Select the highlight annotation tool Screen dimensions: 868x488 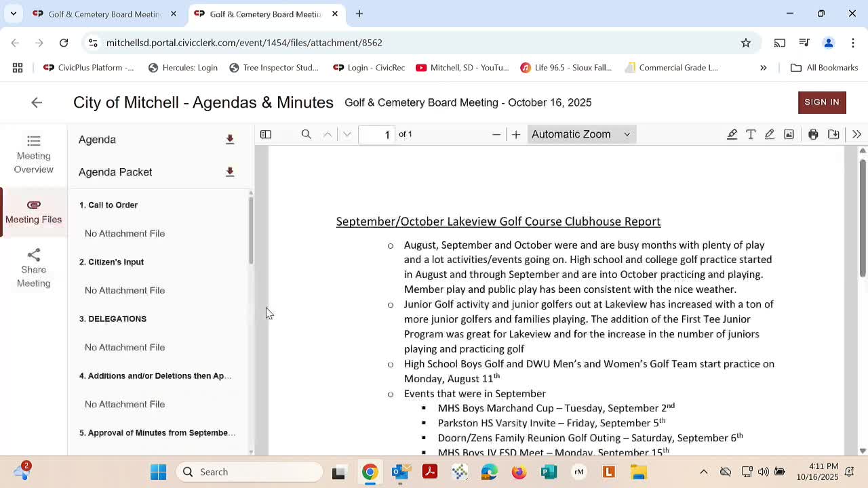732,134
